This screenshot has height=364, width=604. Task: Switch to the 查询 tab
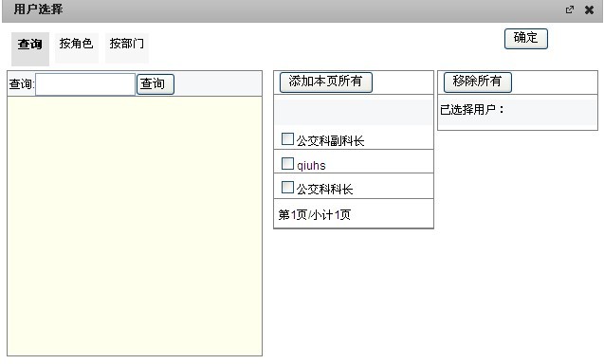[30, 48]
